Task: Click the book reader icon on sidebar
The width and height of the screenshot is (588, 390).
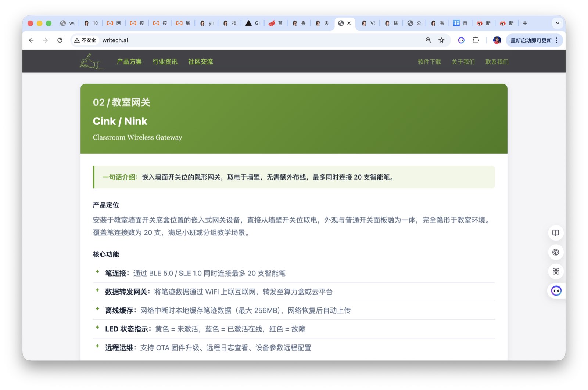Action: coord(556,233)
